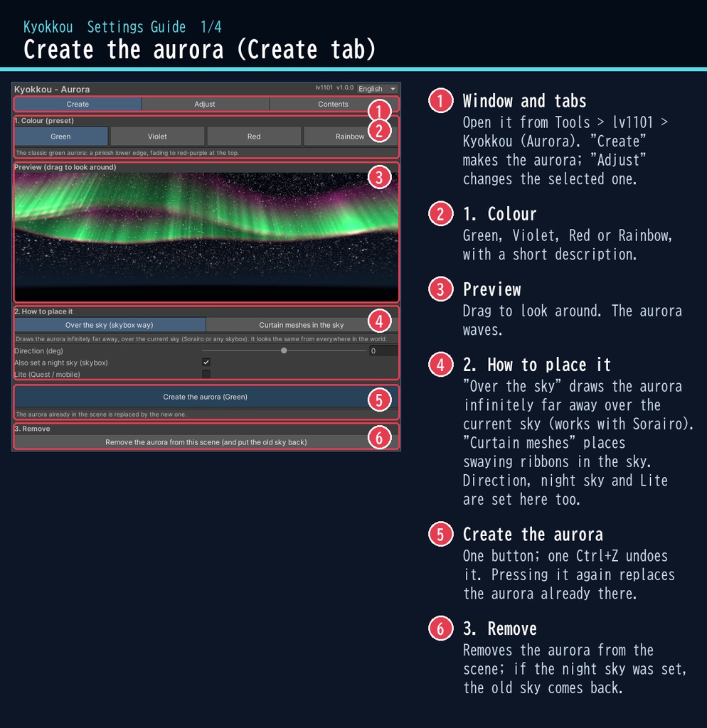The height and width of the screenshot is (728, 707).
Task: Open the English language dropdown
Action: (377, 89)
